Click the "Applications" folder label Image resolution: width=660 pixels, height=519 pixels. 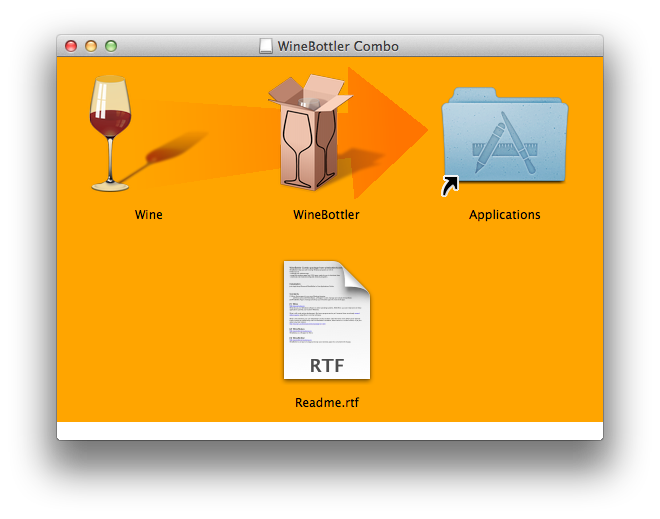[504, 215]
